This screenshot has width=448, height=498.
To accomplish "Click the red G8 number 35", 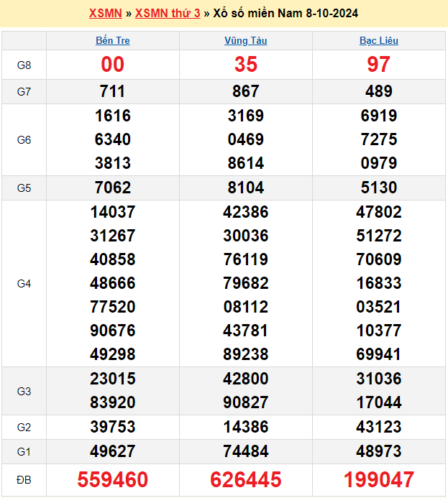I will (246, 65).
